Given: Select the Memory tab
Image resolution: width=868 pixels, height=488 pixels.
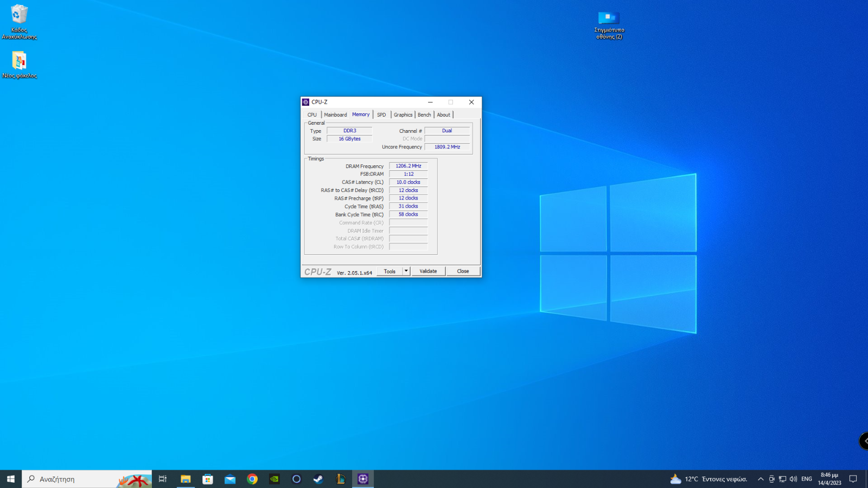Looking at the screenshot, I should coord(361,114).
